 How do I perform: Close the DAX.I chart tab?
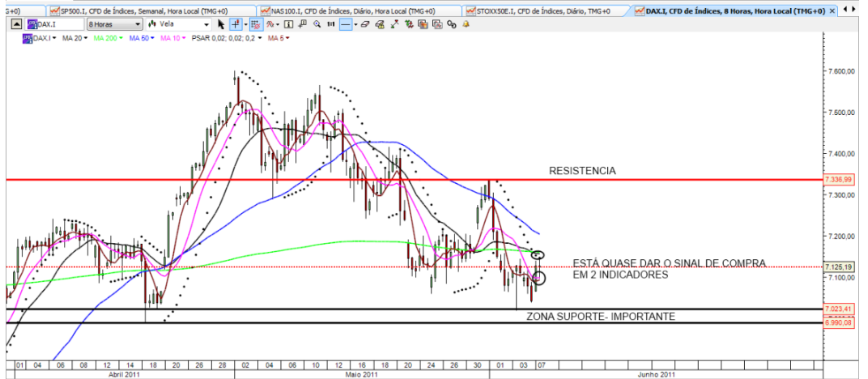tap(833, 11)
